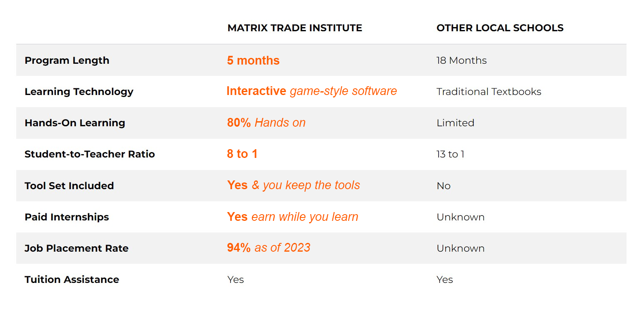This screenshot has width=644, height=315.
Task: Select the Student-to-Teacher Ratio row label
Action: point(90,154)
